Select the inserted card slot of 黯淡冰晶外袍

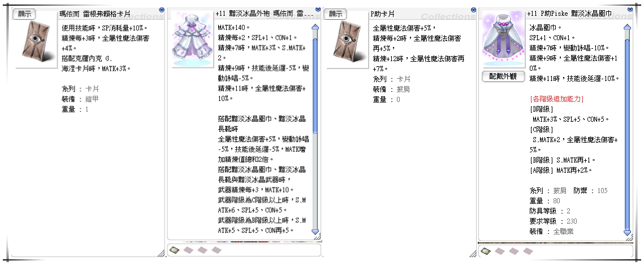(x=175, y=250)
